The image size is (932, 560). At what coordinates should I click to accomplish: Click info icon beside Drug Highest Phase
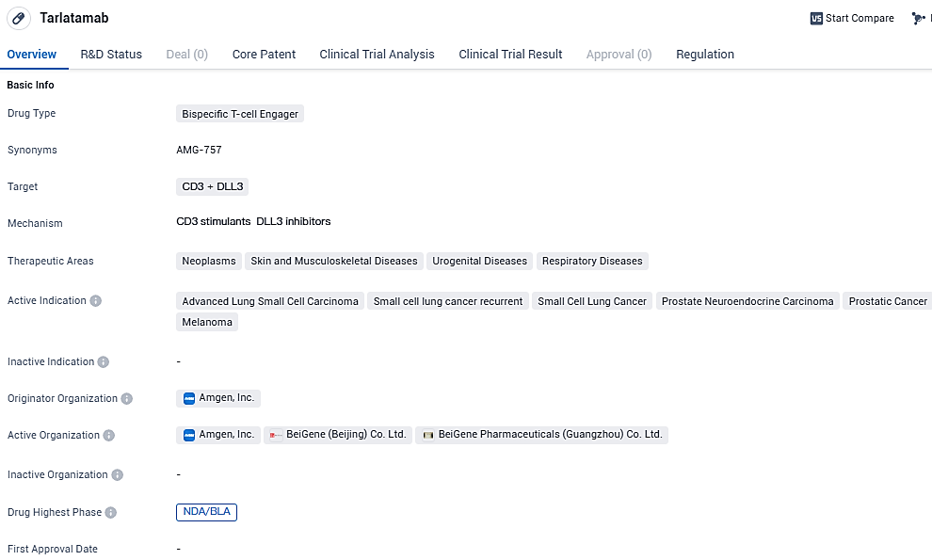click(x=111, y=513)
